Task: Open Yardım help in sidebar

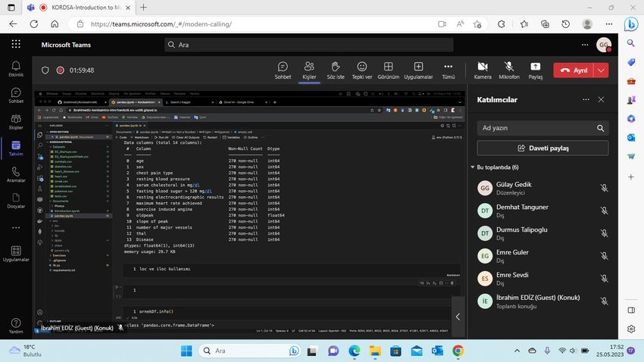Action: point(16,326)
